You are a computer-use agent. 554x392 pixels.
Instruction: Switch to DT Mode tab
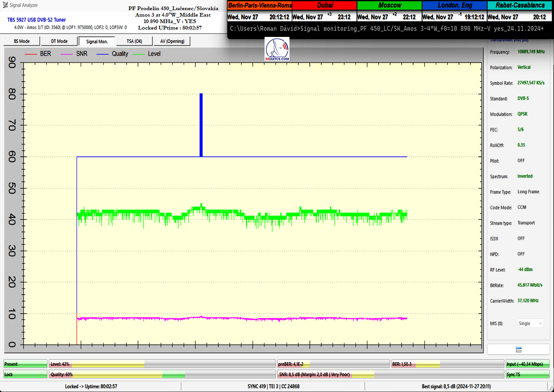click(x=59, y=42)
